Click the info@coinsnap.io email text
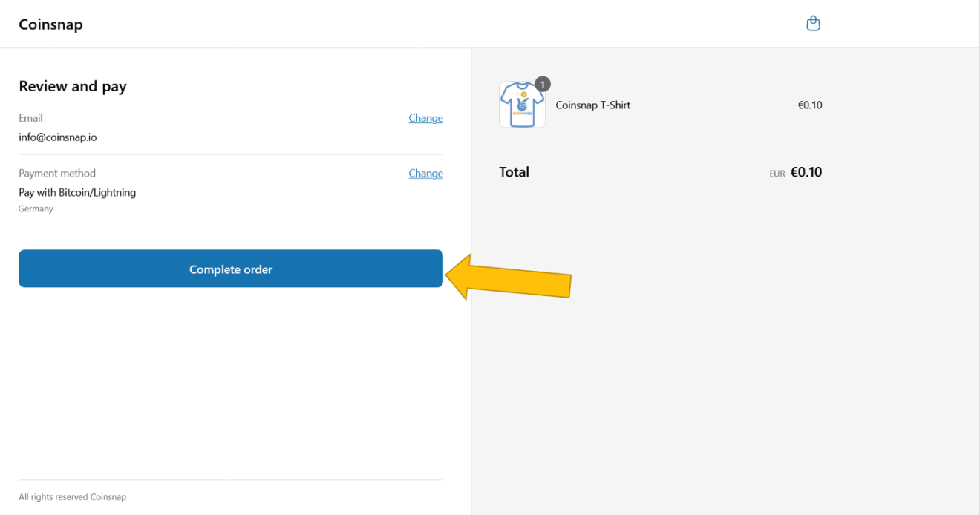980x515 pixels. pos(58,137)
